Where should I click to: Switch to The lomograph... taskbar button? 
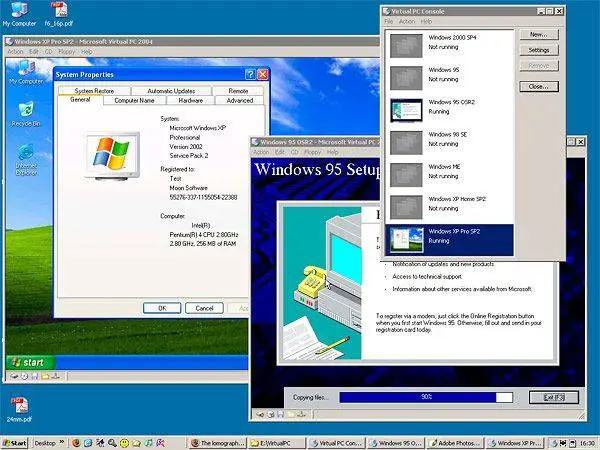point(218,443)
